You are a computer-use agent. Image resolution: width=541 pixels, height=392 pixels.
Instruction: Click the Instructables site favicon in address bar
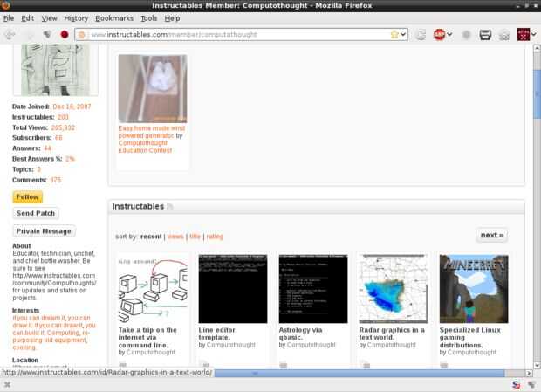(x=82, y=35)
